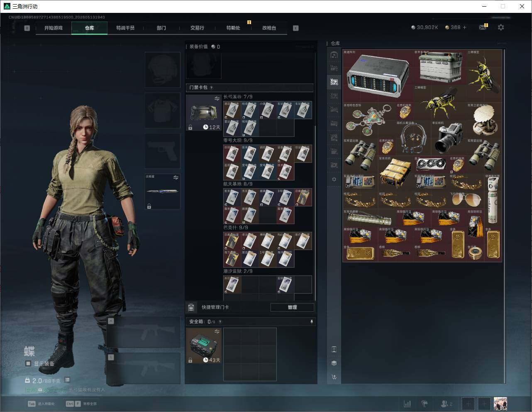Switch to the 特战干员 tab
Screen dimensions: 532x412
pos(125,28)
